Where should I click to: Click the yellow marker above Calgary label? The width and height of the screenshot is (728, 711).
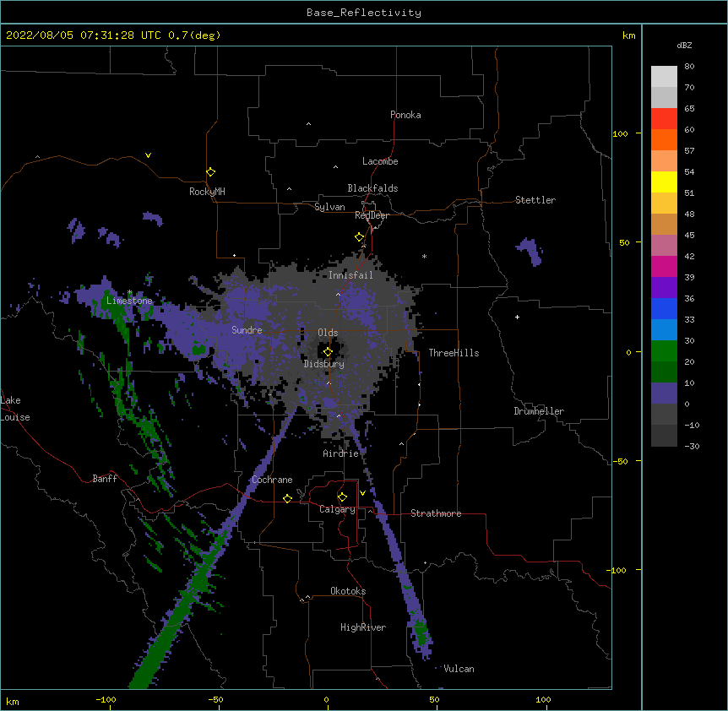pyautogui.click(x=342, y=497)
